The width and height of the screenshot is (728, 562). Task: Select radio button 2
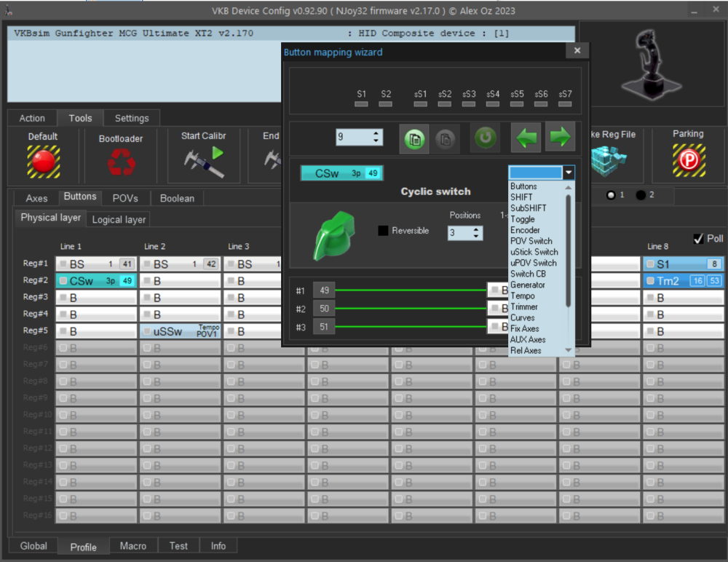[641, 195]
